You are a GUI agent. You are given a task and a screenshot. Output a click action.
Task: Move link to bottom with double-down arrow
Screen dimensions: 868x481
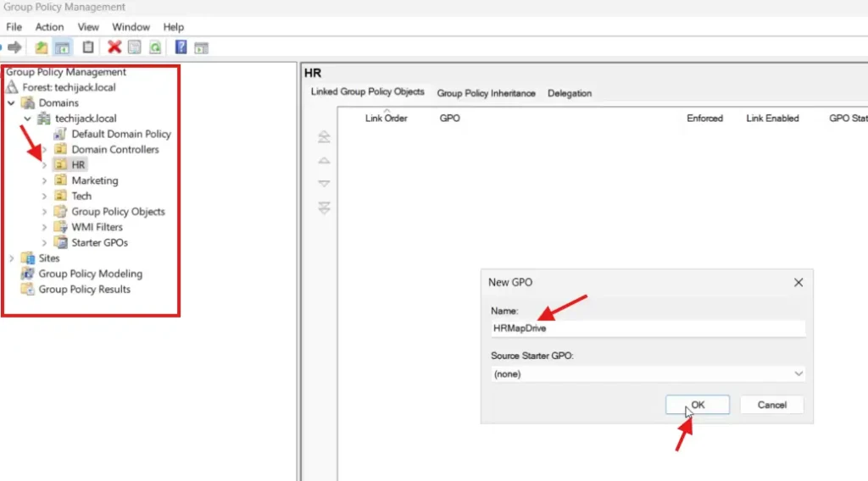pos(324,207)
